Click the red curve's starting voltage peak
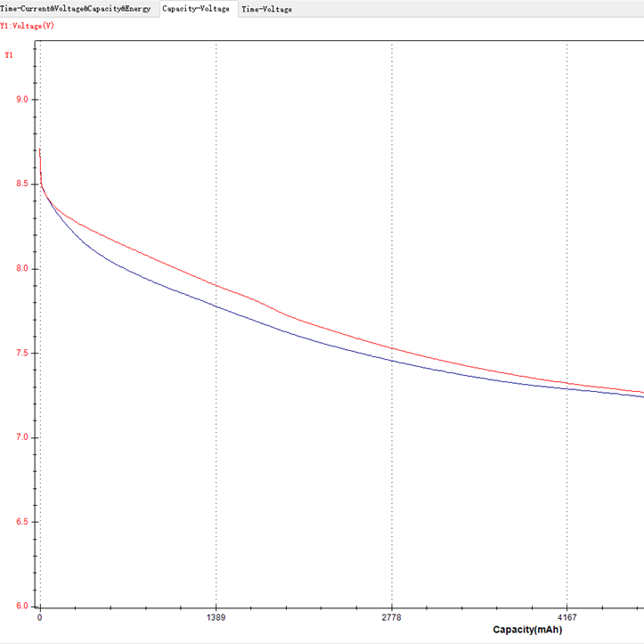Screen dimensions: 644x644 40,150
